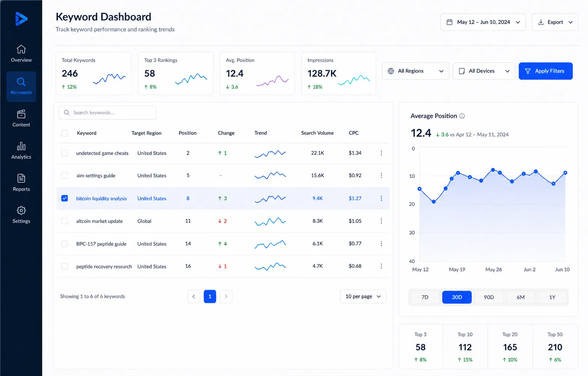Open row menu for bitcoin liquidity analysis
588x376 pixels.
click(381, 198)
